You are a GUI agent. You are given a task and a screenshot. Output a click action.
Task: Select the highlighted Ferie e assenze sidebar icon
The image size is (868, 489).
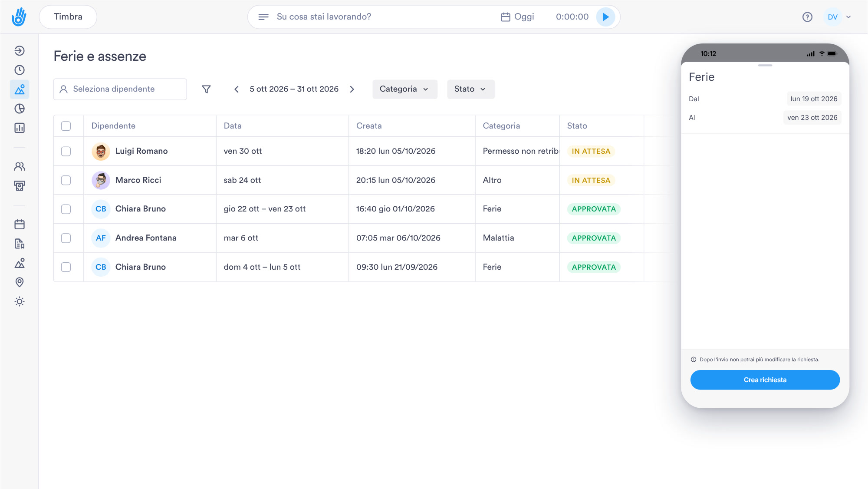pos(20,89)
